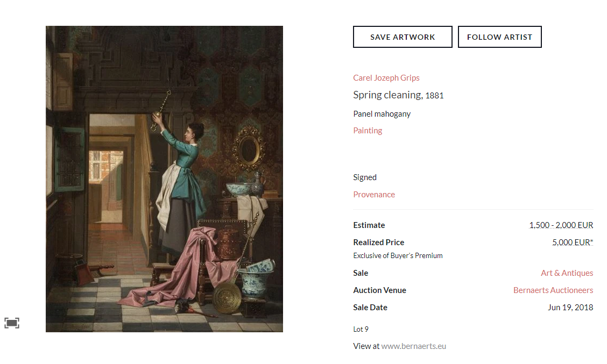Open the Art & Antiques sale link
This screenshot has width=607, height=364.
point(567,273)
